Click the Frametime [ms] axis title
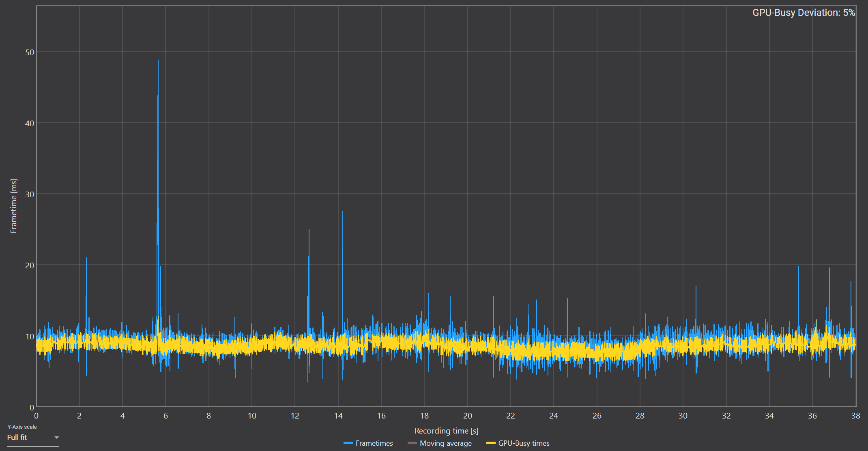The image size is (868, 451). tap(14, 206)
